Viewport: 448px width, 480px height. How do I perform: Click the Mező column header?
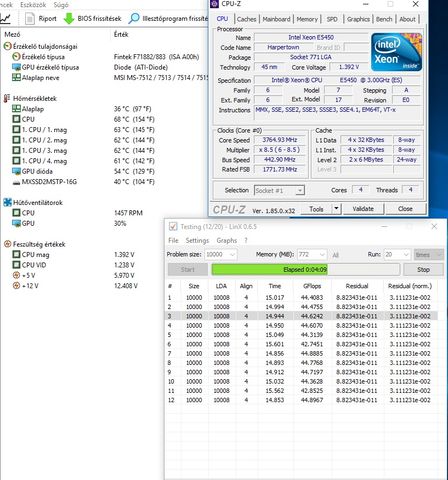[x=12, y=34]
